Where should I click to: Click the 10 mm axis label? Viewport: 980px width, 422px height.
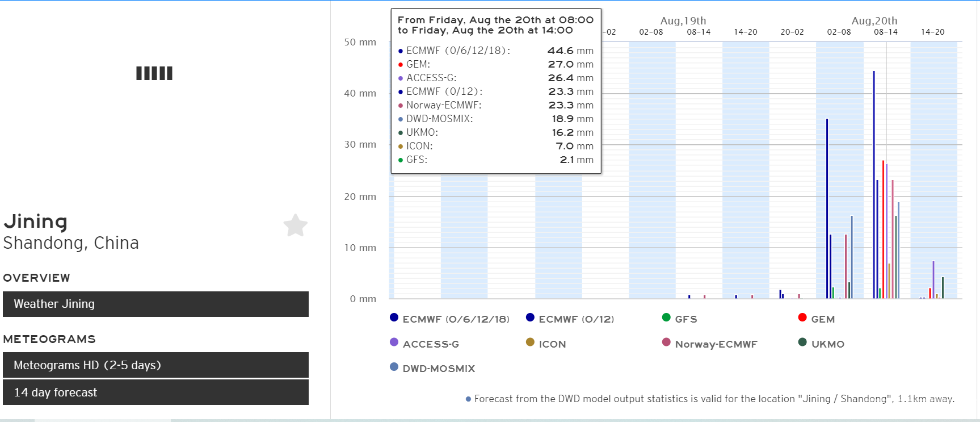click(x=360, y=248)
